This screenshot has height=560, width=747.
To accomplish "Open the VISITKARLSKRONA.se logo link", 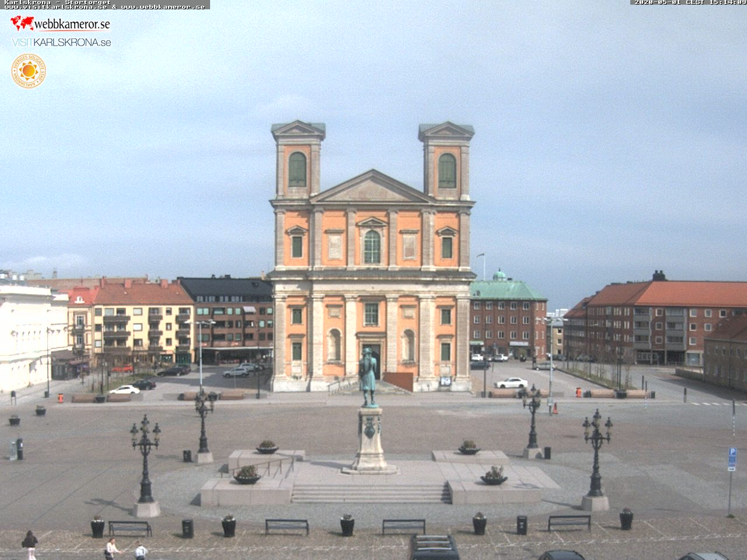I will [61, 43].
